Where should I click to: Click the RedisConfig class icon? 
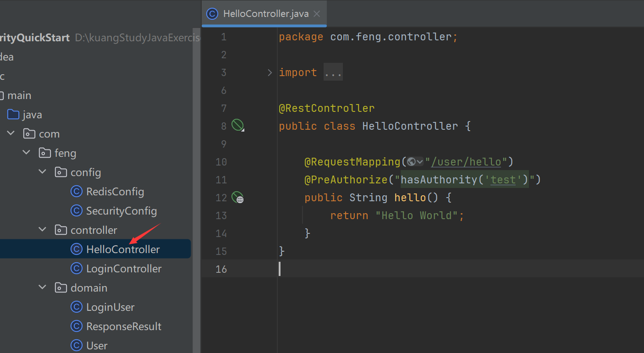77,192
